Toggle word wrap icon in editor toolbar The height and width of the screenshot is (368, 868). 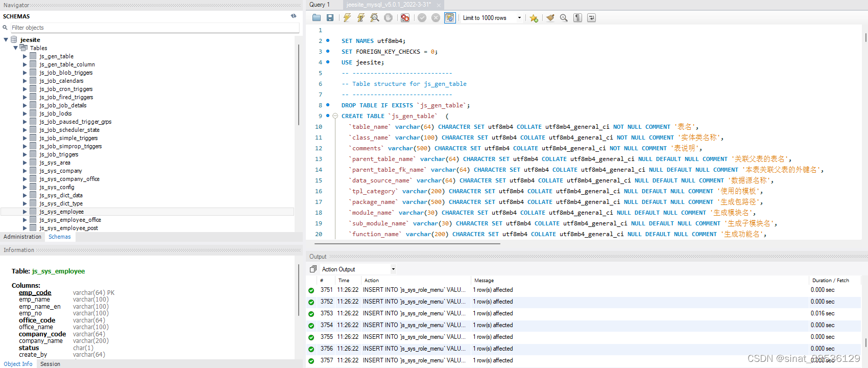591,18
